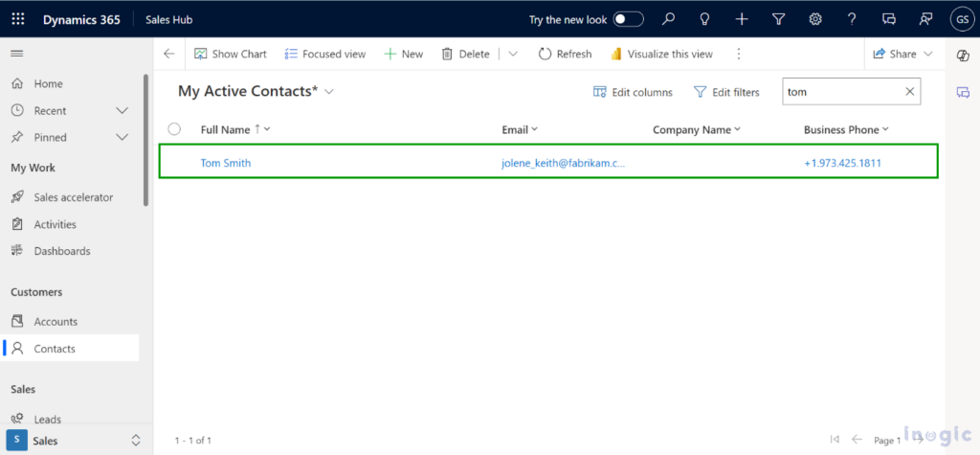
Task: Click the Pinned pin icon
Action: [17, 138]
